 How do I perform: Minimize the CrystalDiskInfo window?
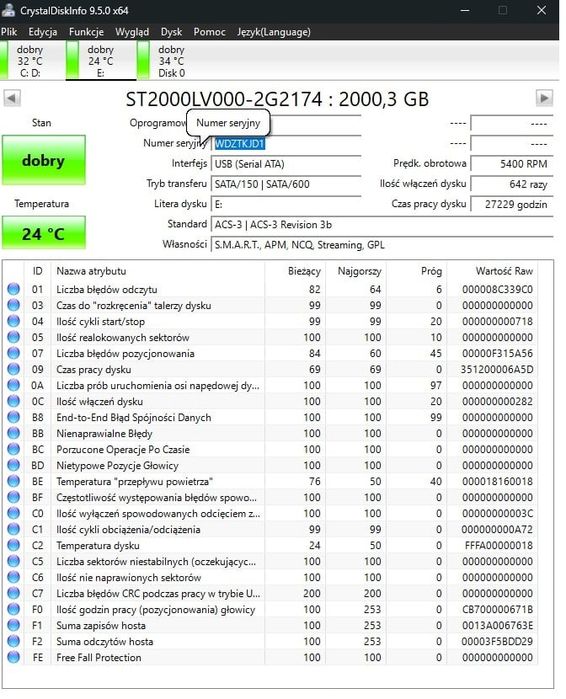[x=464, y=10]
